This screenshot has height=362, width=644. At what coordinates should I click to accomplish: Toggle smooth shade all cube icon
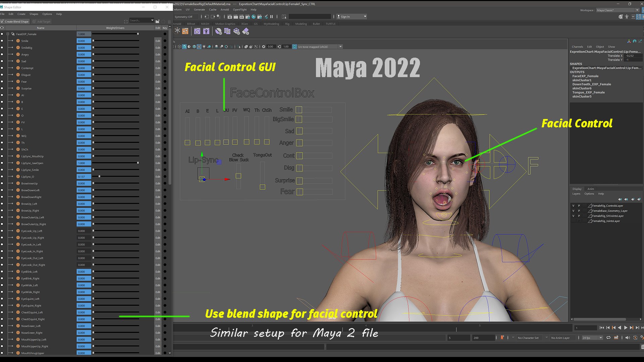[x=184, y=47]
